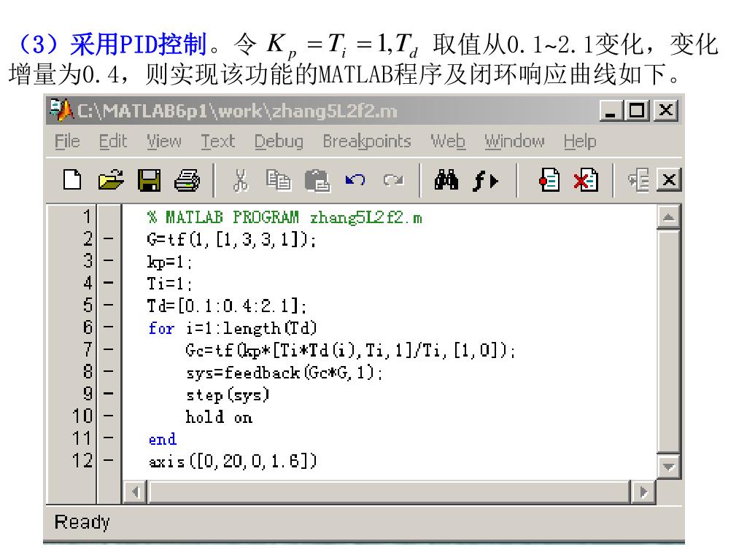This screenshot has width=747, height=560.
Task: Click line number 1 in gutter
Action: 87,217
